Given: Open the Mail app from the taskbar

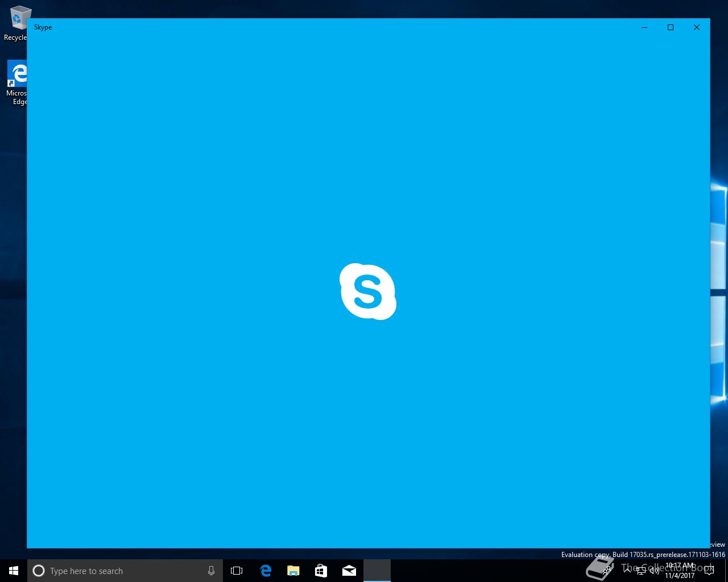Looking at the screenshot, I should (x=349, y=571).
